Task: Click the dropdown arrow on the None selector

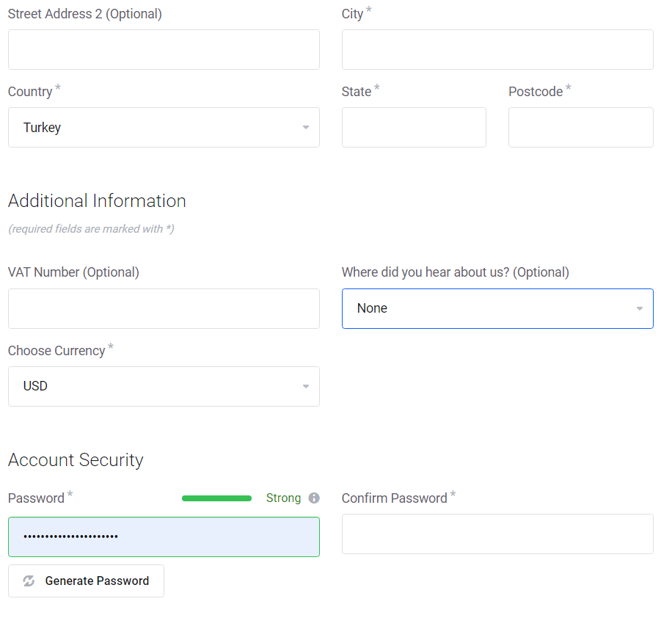Action: [x=640, y=308]
